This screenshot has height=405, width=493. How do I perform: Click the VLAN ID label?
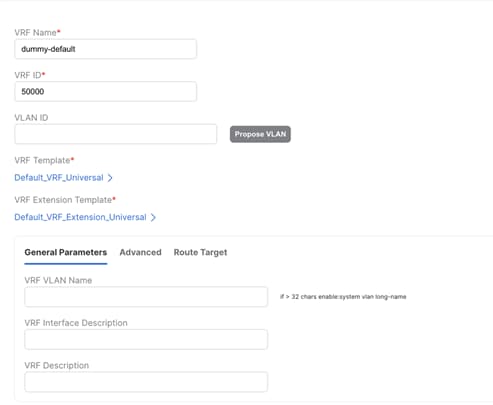[x=31, y=118]
